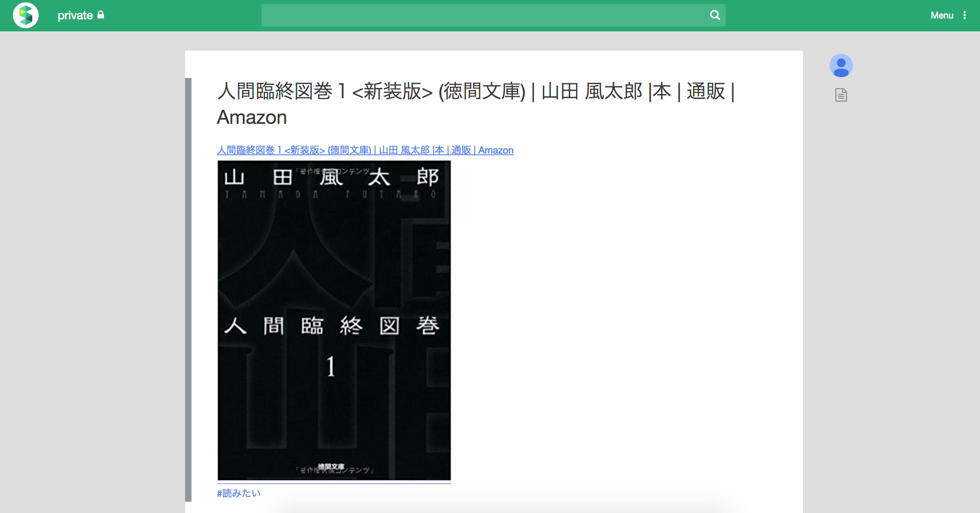
Task: Click the page title heading text
Action: [x=475, y=91]
